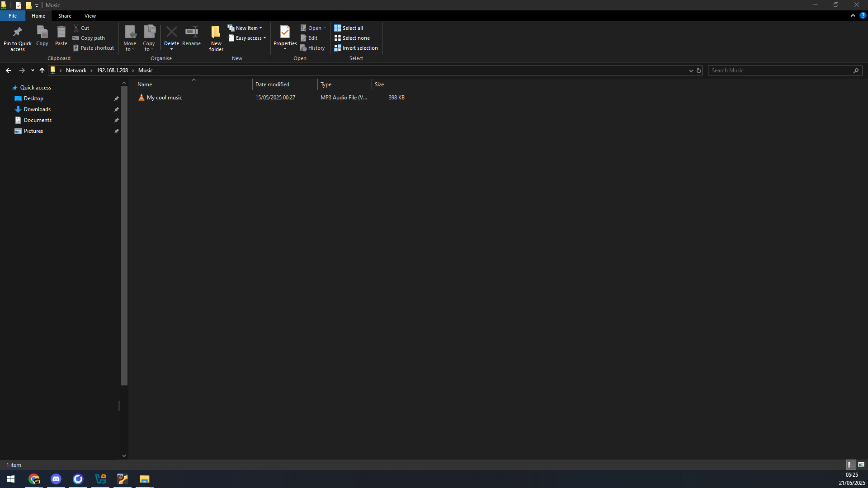Click Invert selection command
Image resolution: width=868 pixels, height=488 pixels.
pos(356,48)
